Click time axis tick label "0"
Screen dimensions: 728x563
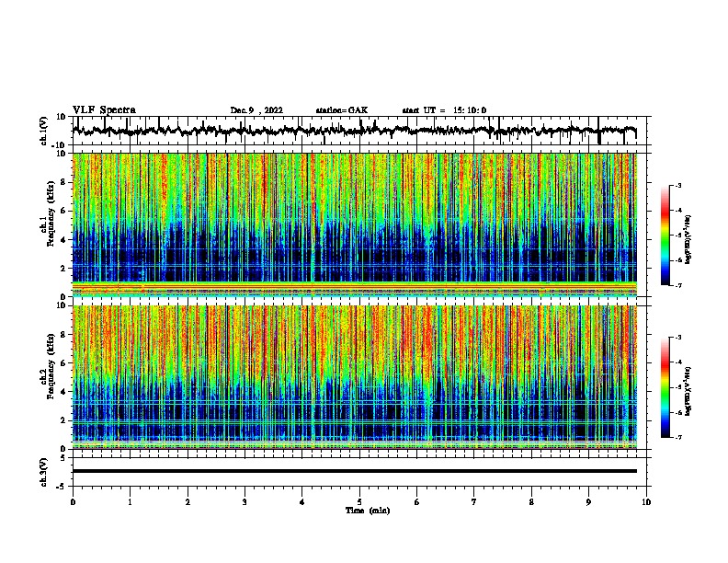[x=73, y=502]
